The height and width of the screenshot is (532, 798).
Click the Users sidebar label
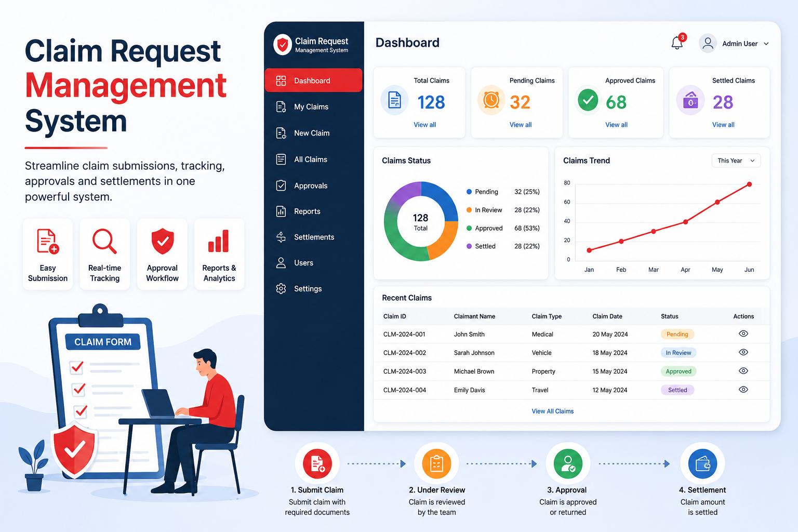pos(303,263)
